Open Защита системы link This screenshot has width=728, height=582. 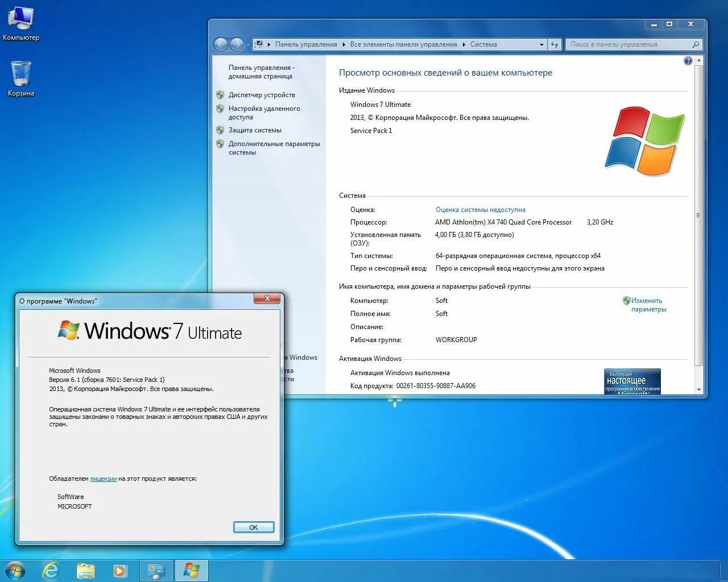coord(255,130)
